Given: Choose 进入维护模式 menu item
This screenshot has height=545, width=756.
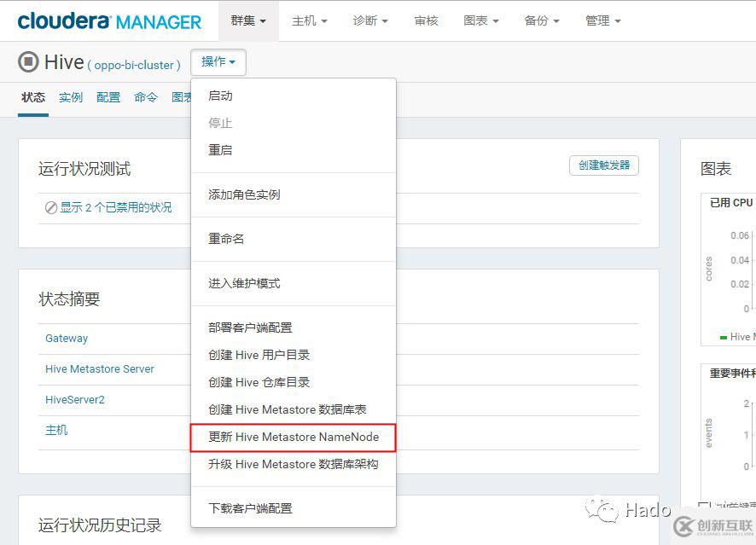Looking at the screenshot, I should (x=294, y=283).
